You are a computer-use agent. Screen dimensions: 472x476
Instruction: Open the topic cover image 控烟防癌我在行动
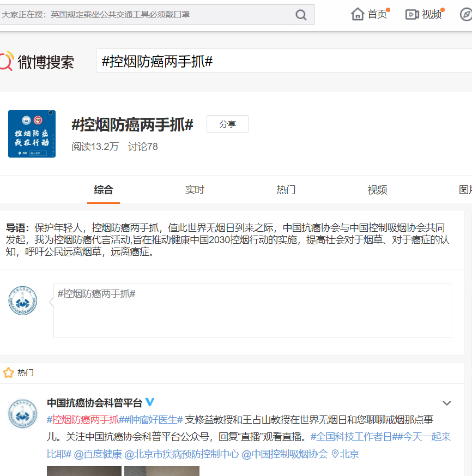(32, 134)
